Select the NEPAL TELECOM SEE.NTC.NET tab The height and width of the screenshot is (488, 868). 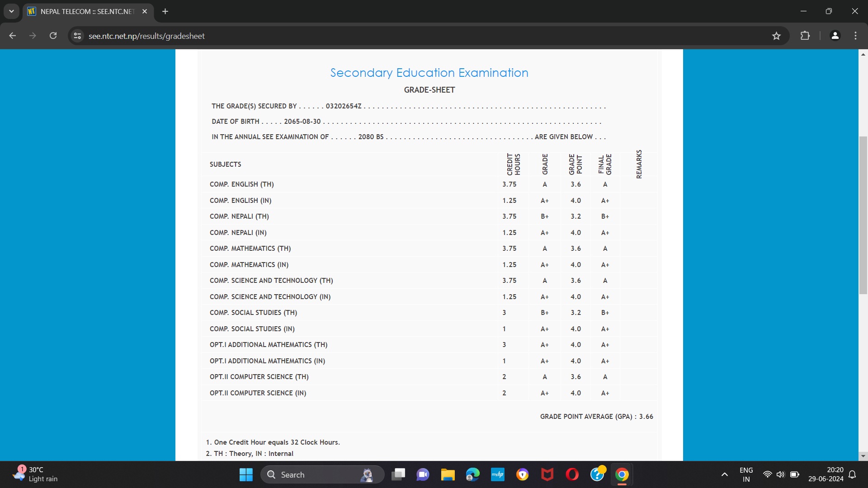point(86,11)
